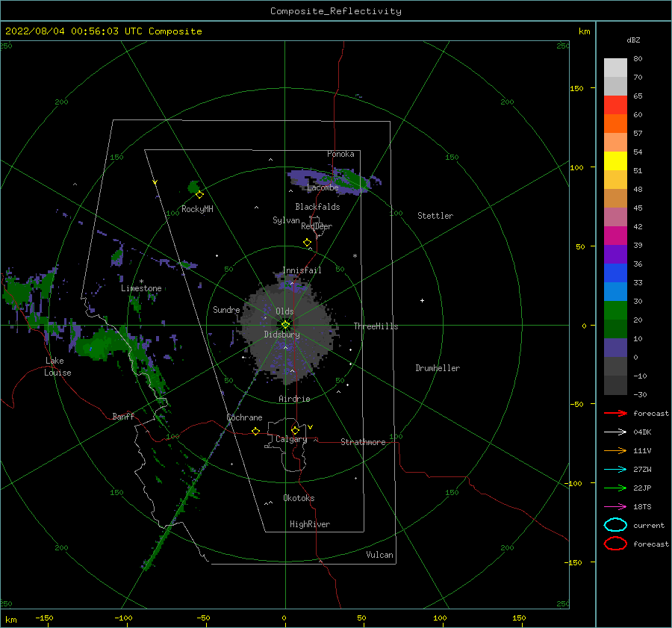Click the Olds label
Screen dimensions: 672x628
coord(284,311)
